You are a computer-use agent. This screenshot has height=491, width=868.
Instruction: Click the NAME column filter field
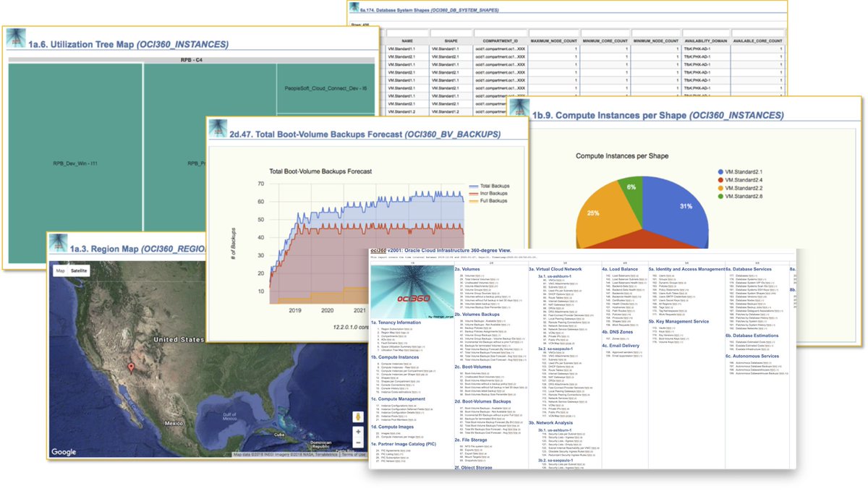click(407, 33)
